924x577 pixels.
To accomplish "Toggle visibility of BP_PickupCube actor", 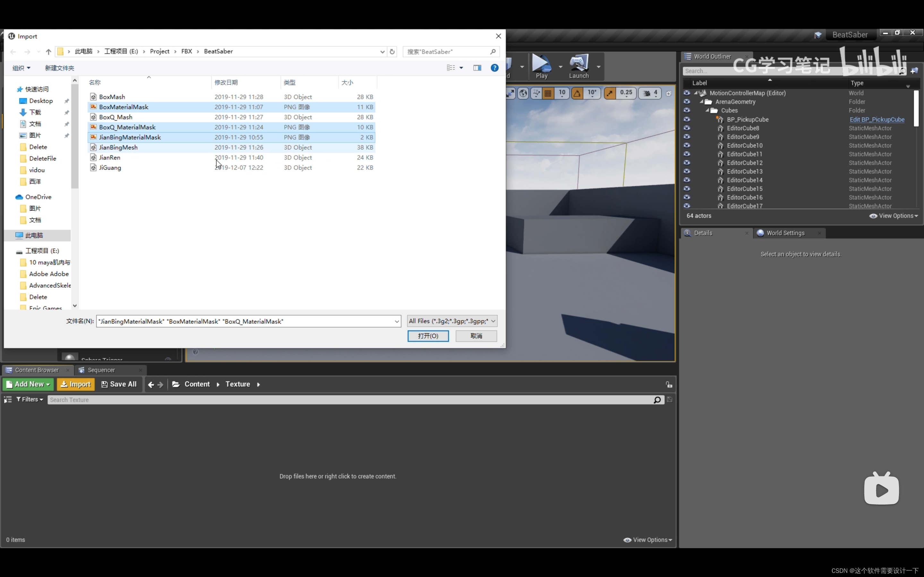I will pos(687,119).
